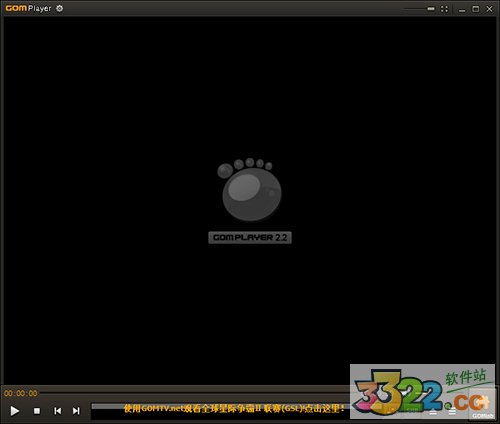
Task: Skip to the next file button
Action: click(x=76, y=411)
